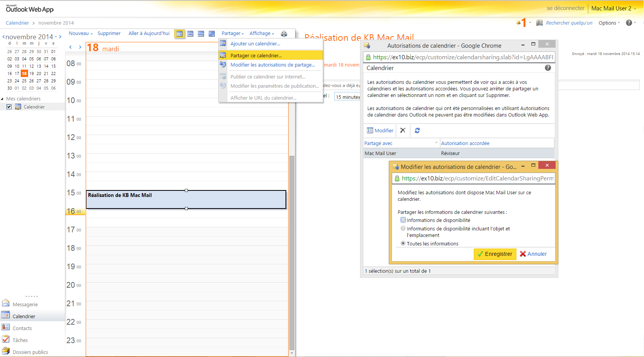644x357 pixels.
Task: Remove the selected sharing entry with the X icon
Action: (x=403, y=130)
